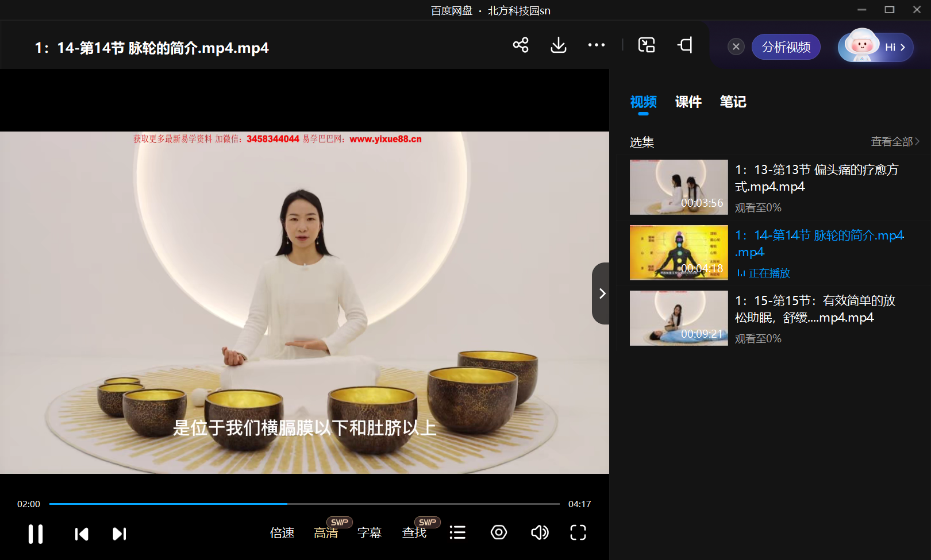This screenshot has width=931, height=560.
Task: Switch to the 课件 tab
Action: click(688, 102)
